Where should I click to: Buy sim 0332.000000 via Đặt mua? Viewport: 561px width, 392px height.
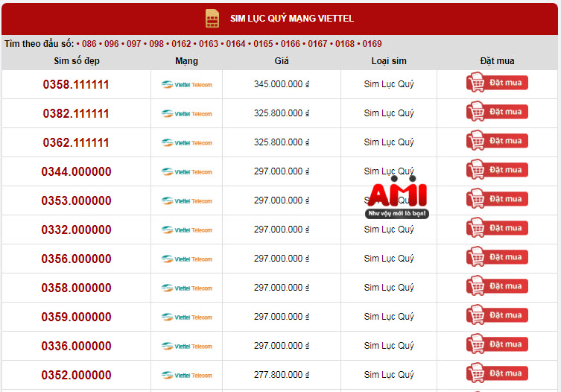coord(497,227)
